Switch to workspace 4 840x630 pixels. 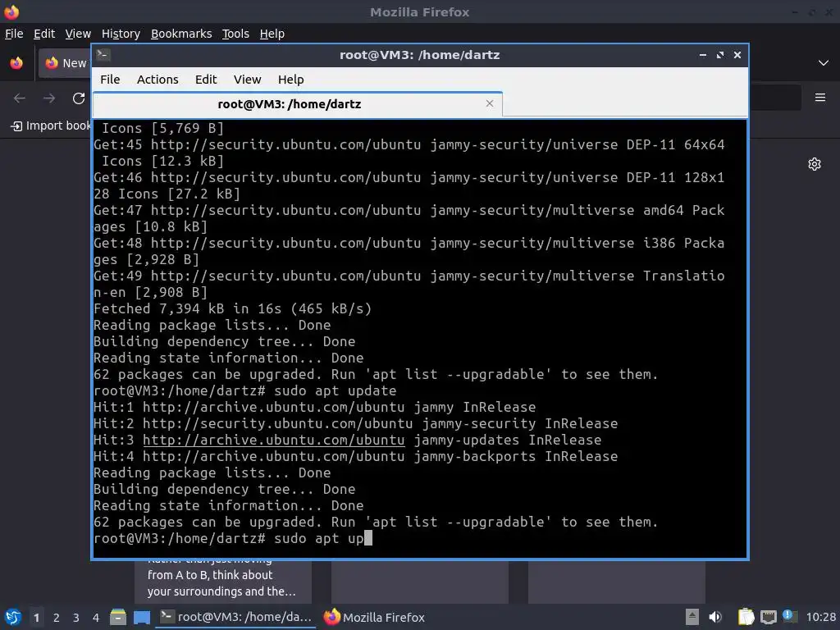click(96, 618)
